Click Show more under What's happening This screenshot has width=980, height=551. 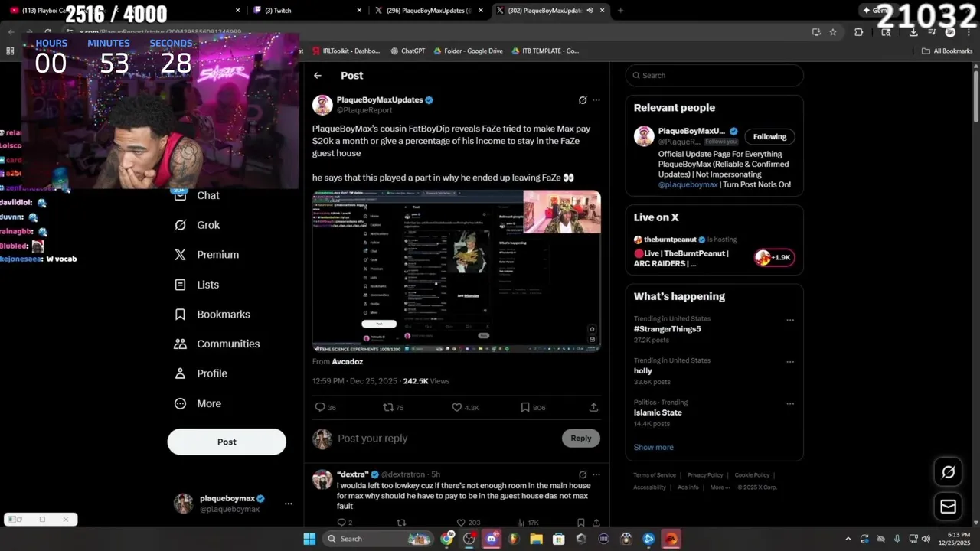(x=654, y=447)
